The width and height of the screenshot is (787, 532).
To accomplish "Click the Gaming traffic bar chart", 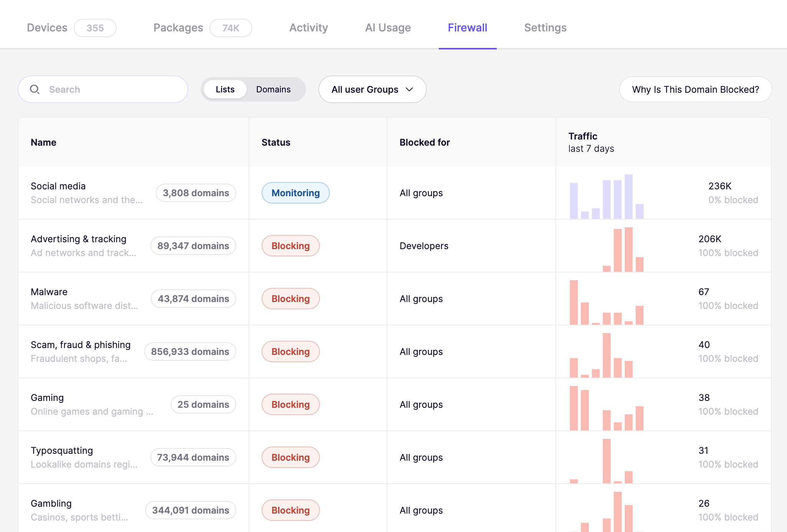I will (607, 408).
